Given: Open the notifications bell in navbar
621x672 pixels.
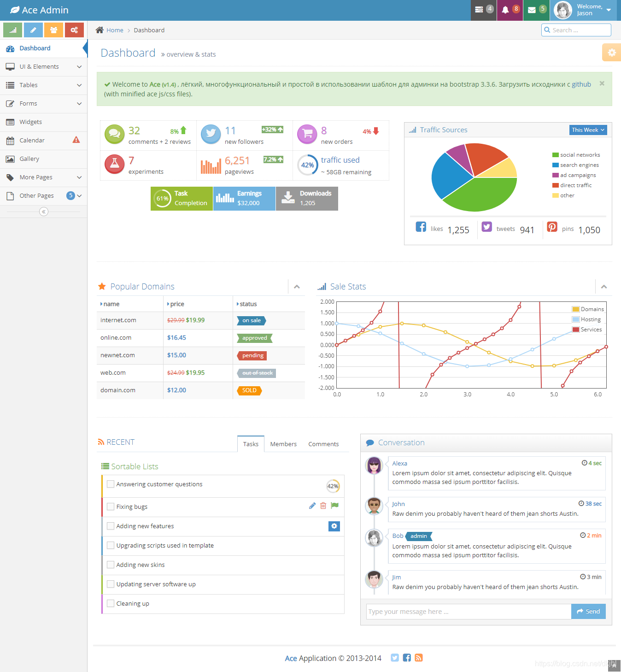Looking at the screenshot, I should tap(510, 10).
